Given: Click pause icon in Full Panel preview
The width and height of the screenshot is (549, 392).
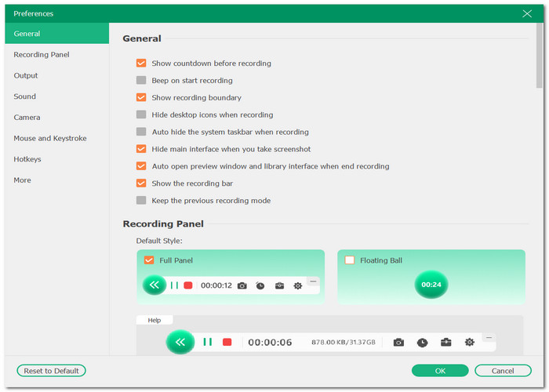Looking at the screenshot, I should [174, 285].
